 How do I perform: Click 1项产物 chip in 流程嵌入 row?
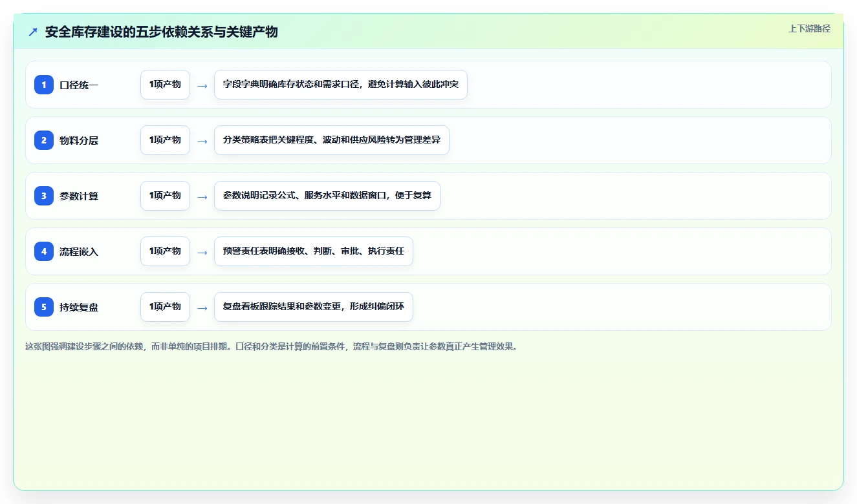[165, 251]
